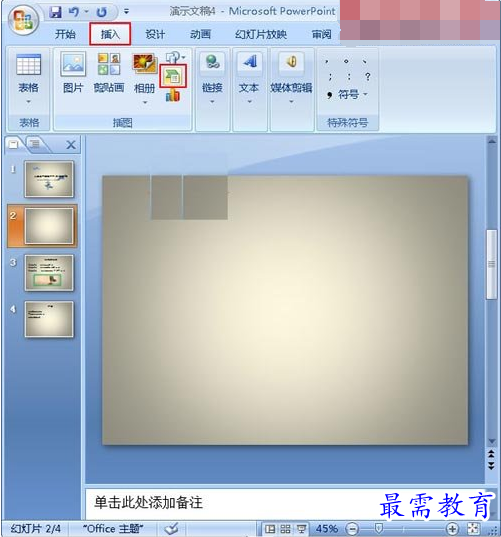Expand the 媒体剪辑 dropdown arrow
The image size is (501, 537).
click(x=291, y=101)
